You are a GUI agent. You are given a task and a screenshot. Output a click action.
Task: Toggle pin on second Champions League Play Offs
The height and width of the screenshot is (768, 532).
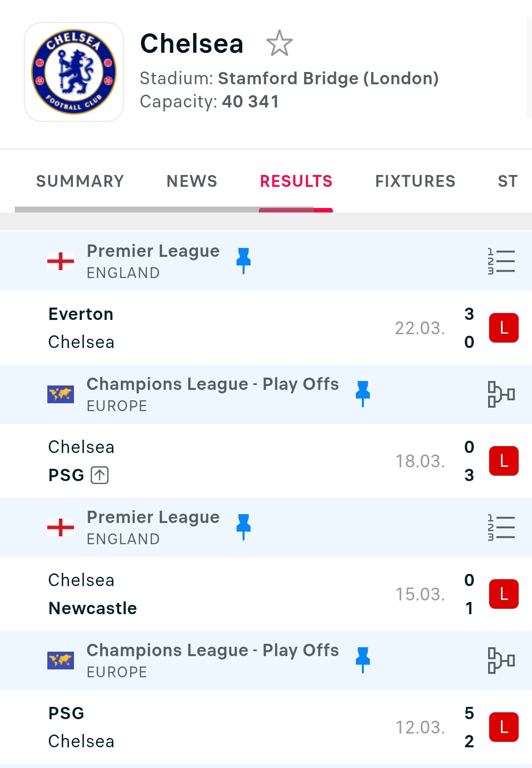coord(363,660)
